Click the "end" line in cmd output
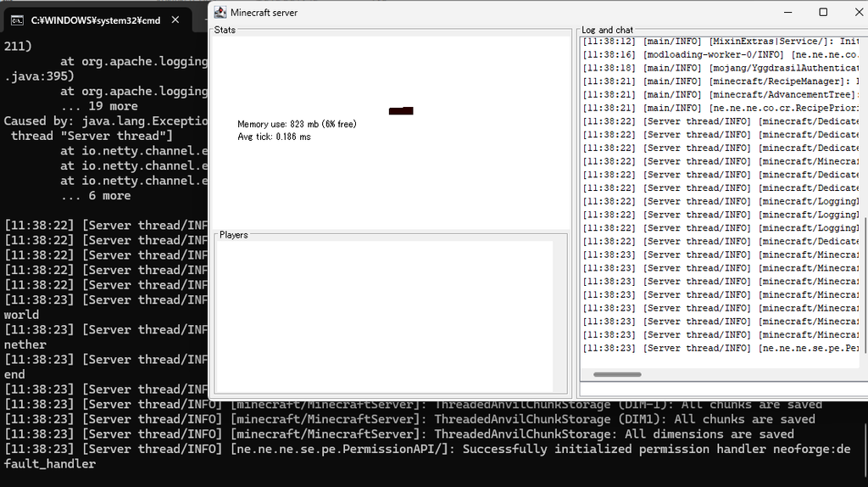Viewport: 868px width, 487px height. pyautogui.click(x=14, y=374)
